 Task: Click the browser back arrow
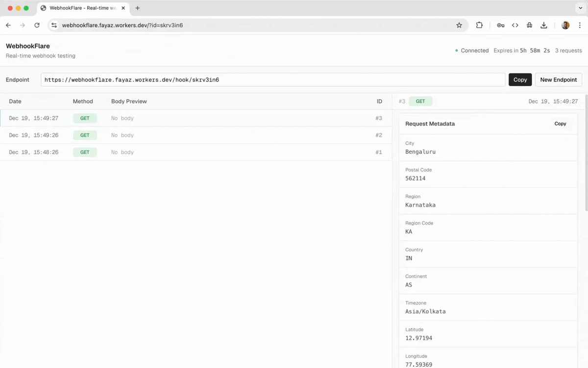pos(8,26)
